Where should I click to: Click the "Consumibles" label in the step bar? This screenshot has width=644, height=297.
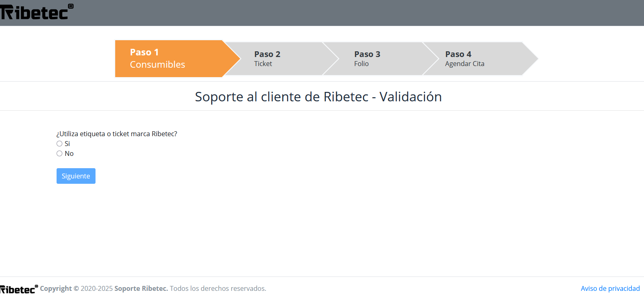[157, 64]
